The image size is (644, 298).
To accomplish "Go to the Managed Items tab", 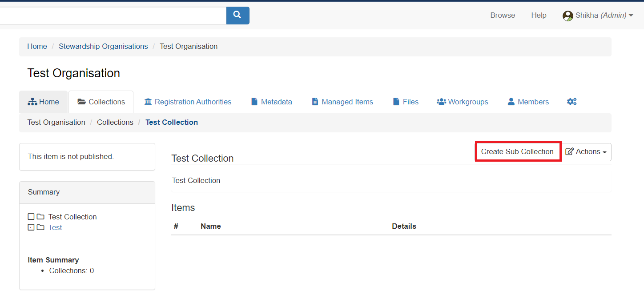I will click(342, 102).
